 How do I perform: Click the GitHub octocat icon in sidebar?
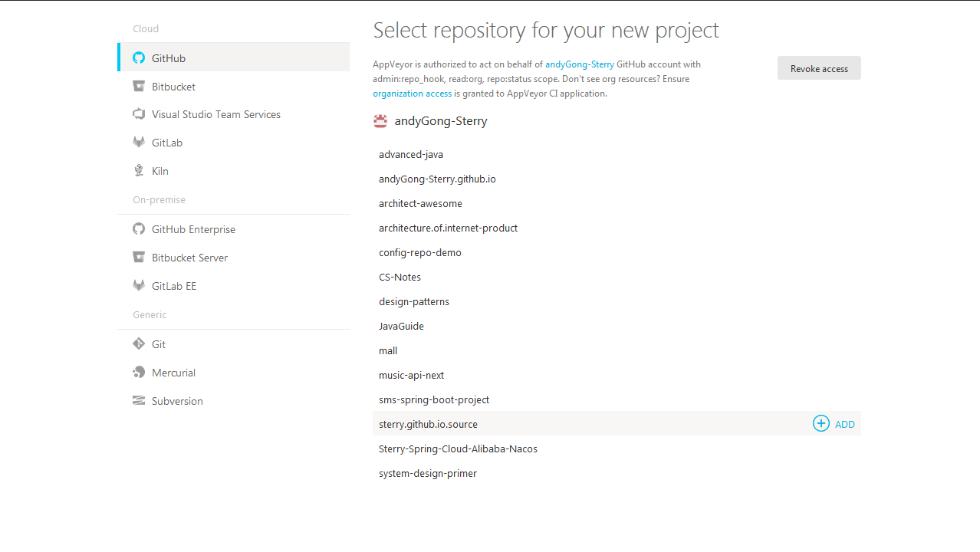coord(139,58)
